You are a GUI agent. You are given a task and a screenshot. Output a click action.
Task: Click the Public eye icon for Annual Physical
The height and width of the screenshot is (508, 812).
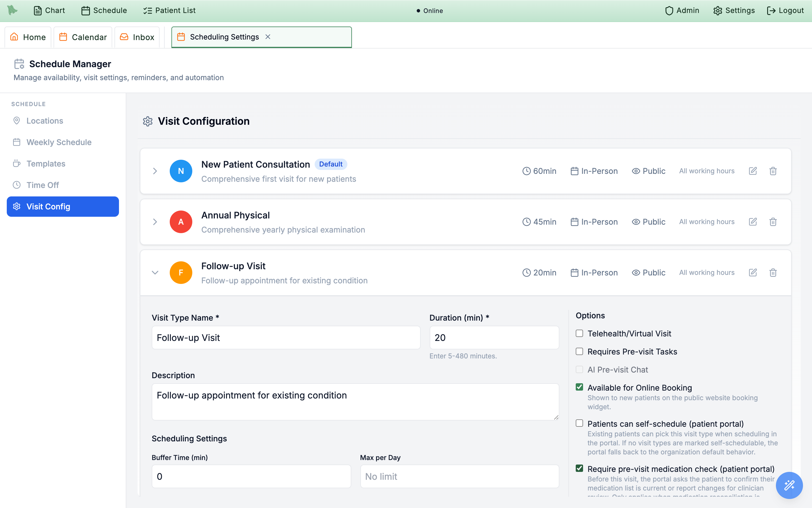point(636,222)
